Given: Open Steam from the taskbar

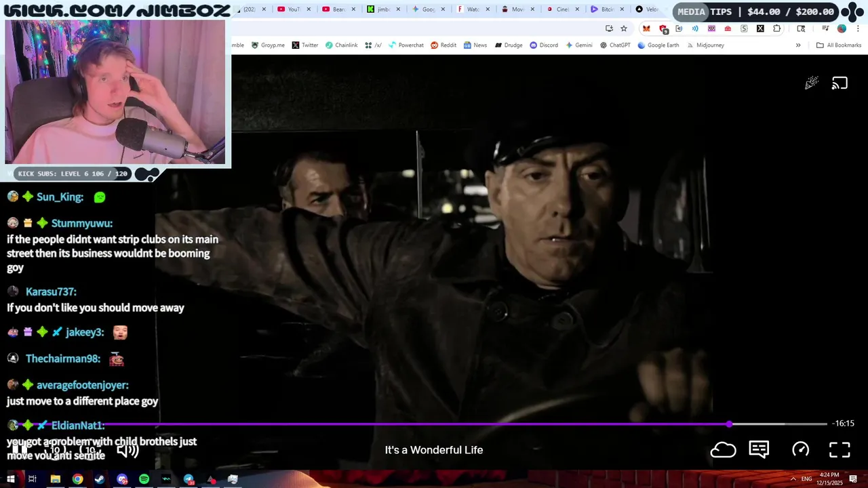Looking at the screenshot, I should (x=100, y=479).
